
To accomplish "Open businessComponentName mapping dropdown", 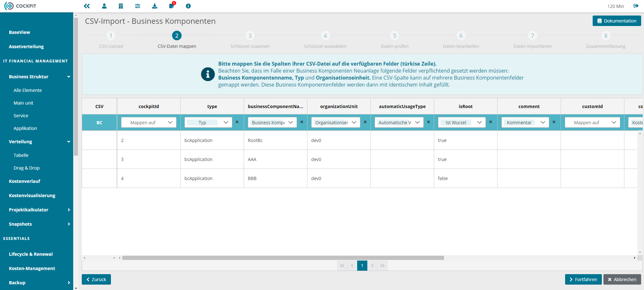I will [272, 122].
